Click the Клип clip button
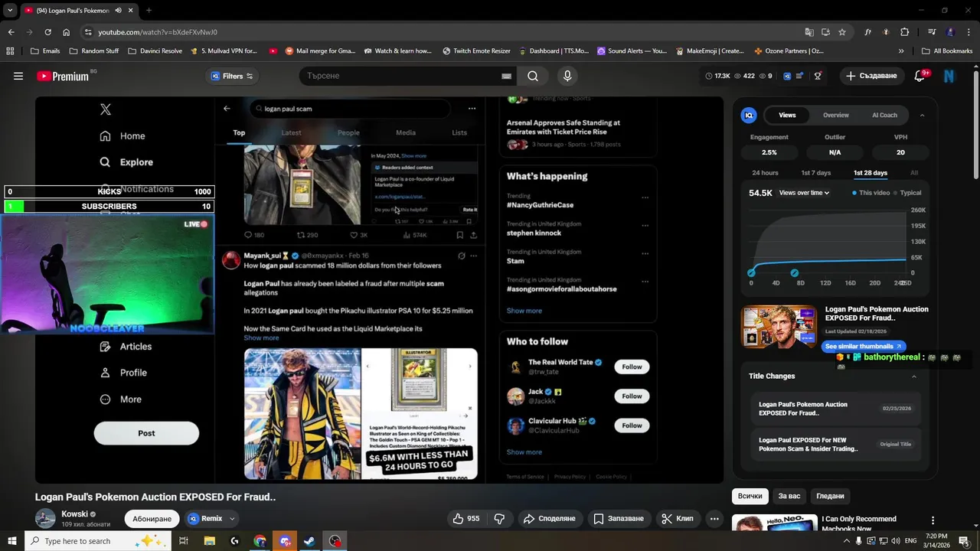The width and height of the screenshot is (980, 551). coord(678,518)
